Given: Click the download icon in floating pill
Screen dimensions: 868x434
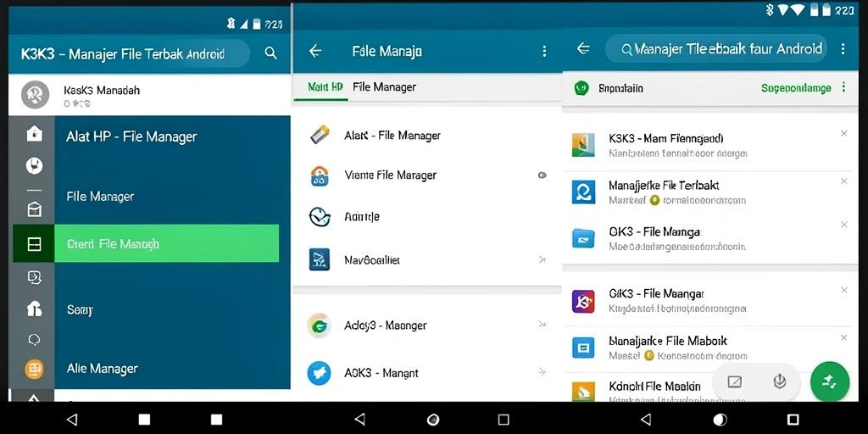Looking at the screenshot, I should 780,381.
